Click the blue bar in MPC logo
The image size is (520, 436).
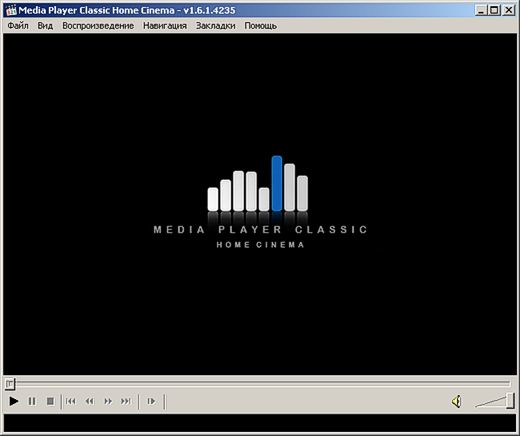click(x=277, y=183)
